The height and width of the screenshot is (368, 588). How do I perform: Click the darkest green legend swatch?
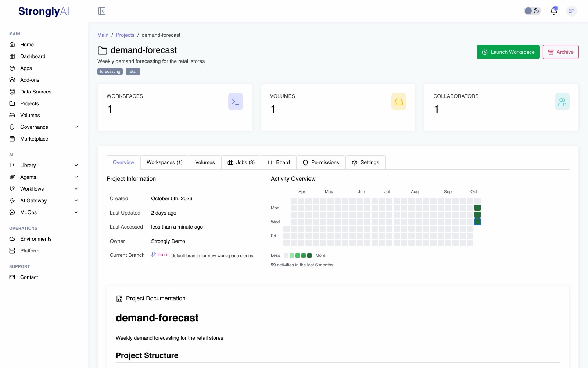click(309, 255)
